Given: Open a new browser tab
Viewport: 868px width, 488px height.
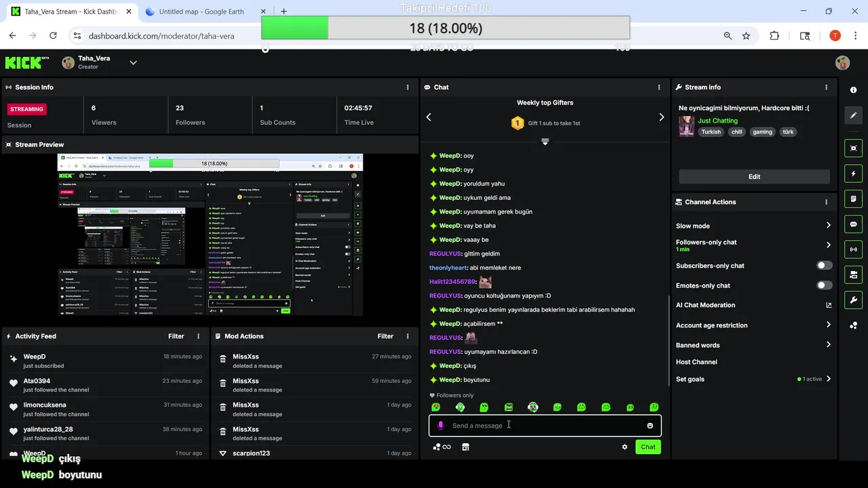Looking at the screenshot, I should (283, 12).
